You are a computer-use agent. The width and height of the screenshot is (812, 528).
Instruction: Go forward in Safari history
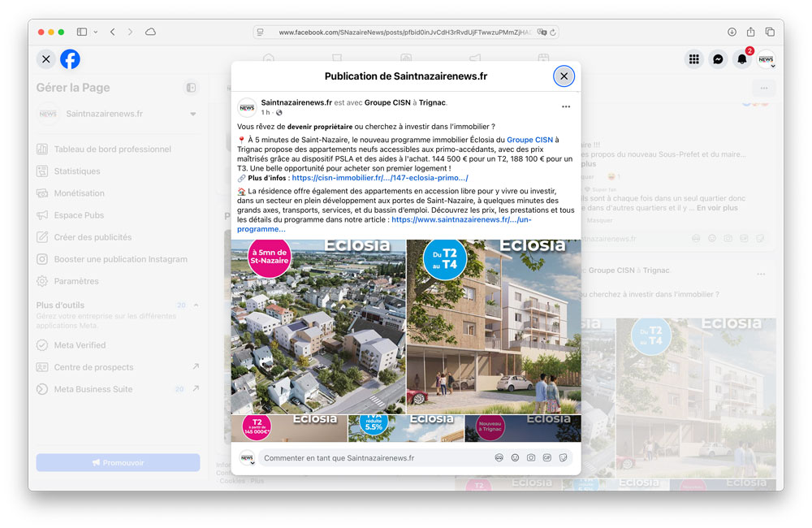point(130,32)
